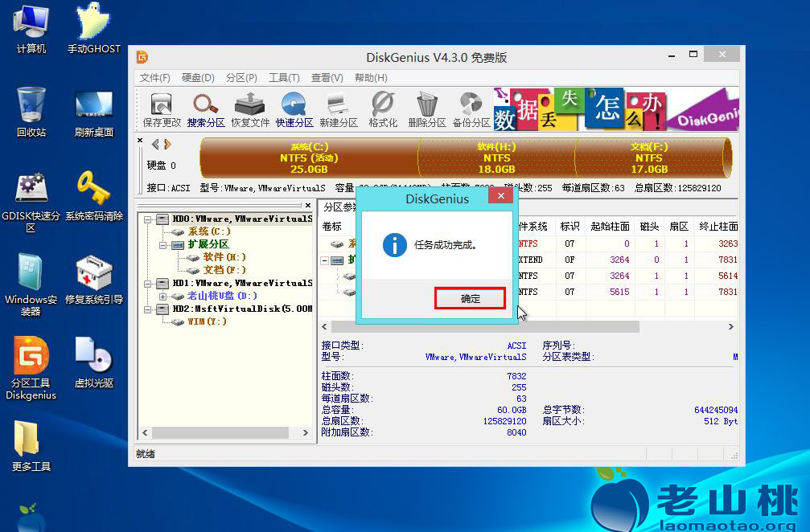Go to next disk with right arrow
Image resolution: width=810 pixels, height=532 pixels.
(x=167, y=144)
